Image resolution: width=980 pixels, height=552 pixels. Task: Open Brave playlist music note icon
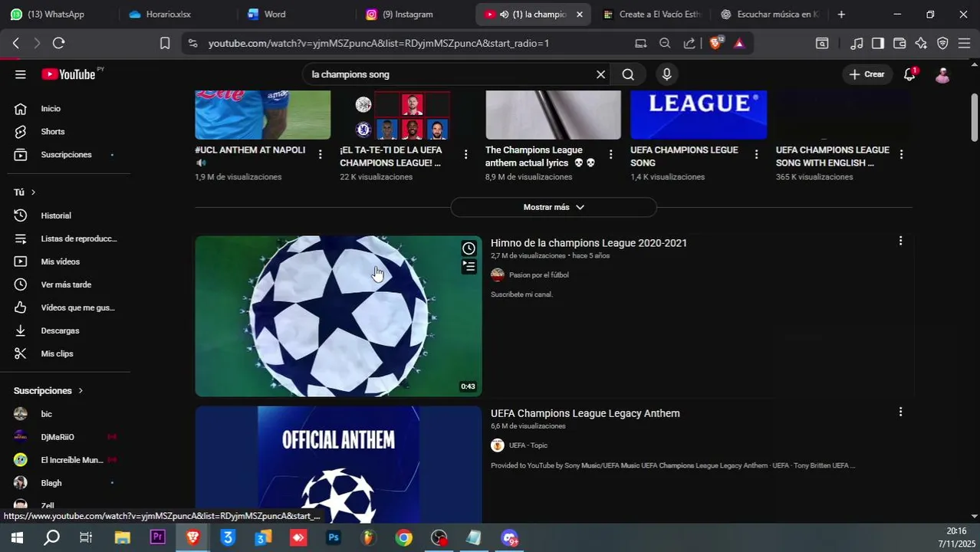[x=857, y=44]
